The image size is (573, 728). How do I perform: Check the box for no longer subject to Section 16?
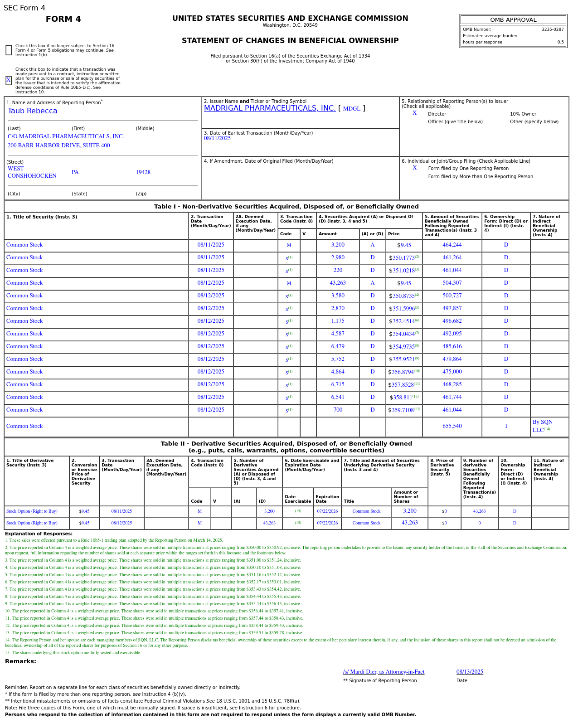(x=9, y=50)
